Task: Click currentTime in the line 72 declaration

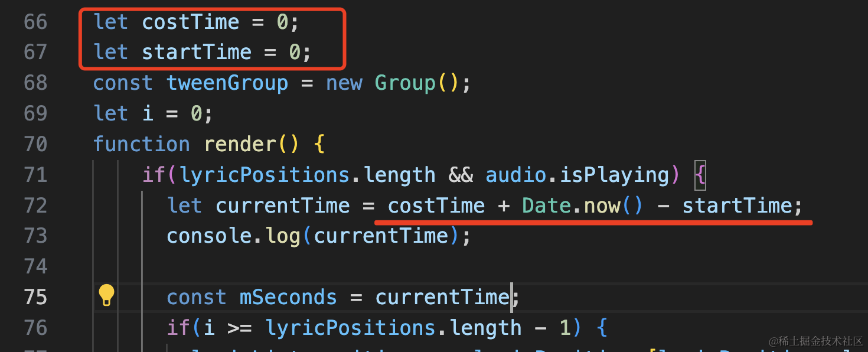Action: 283,206
